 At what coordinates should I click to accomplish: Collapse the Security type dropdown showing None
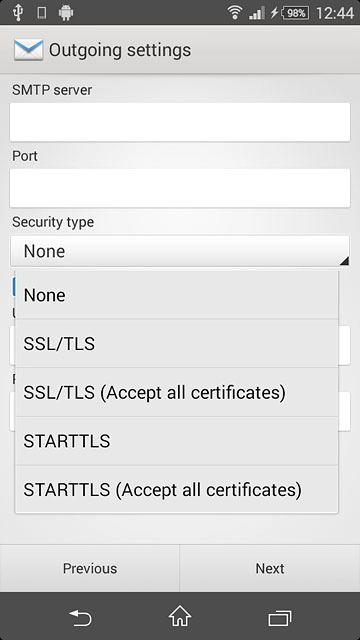(x=180, y=251)
